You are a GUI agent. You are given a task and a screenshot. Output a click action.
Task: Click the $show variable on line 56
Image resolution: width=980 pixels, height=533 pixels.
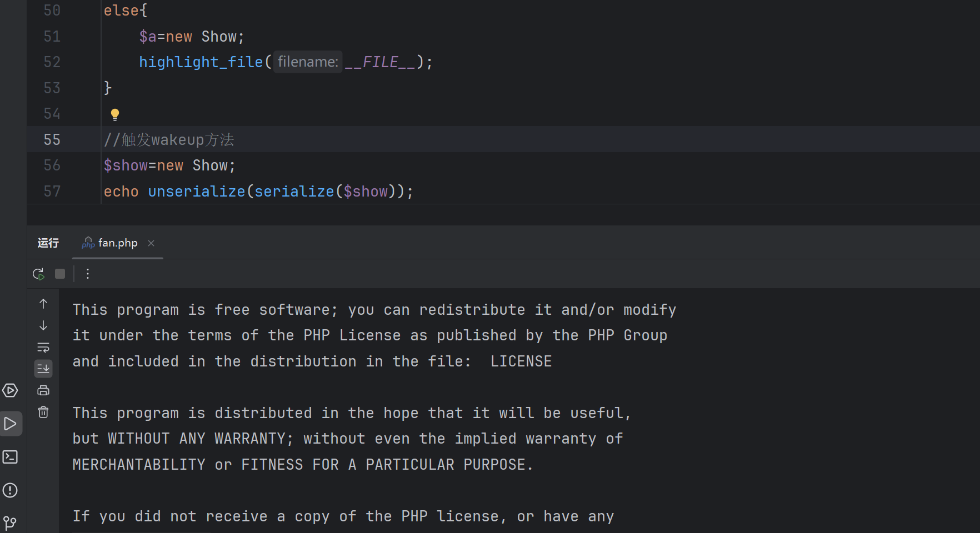[x=126, y=165]
